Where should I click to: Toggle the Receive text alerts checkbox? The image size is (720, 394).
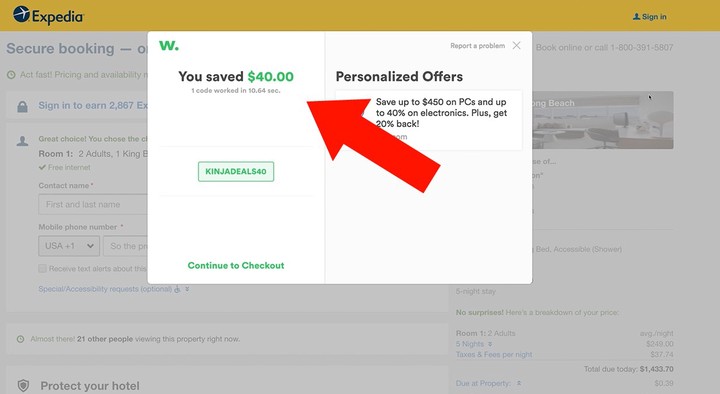42,269
